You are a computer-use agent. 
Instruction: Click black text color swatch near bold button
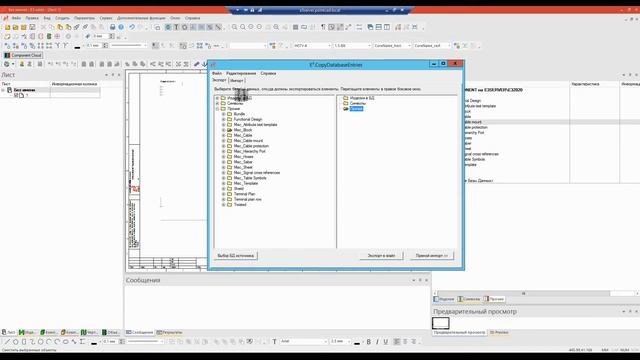[357, 342]
